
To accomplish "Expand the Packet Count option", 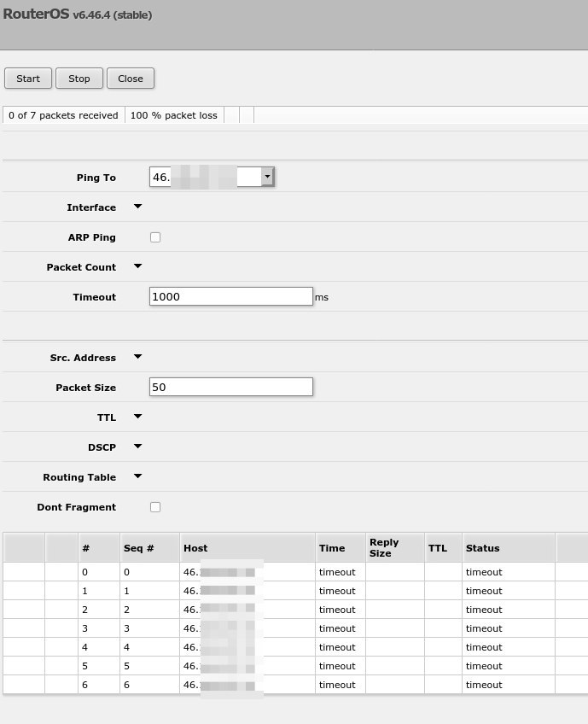I will [137, 266].
